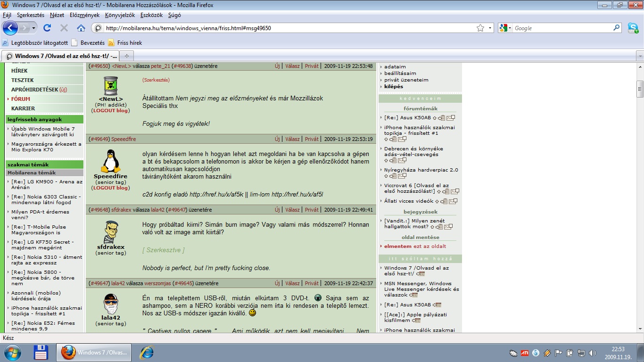644x362 pixels.
Task: Click Privát on message #49649
Action: coord(312,139)
